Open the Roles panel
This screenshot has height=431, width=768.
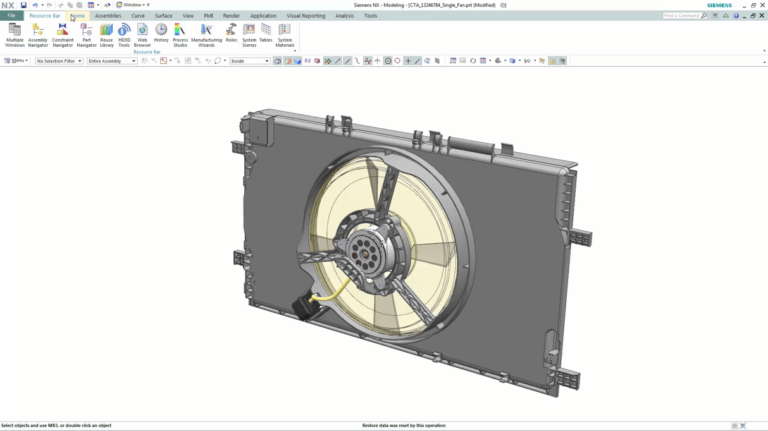(x=231, y=33)
